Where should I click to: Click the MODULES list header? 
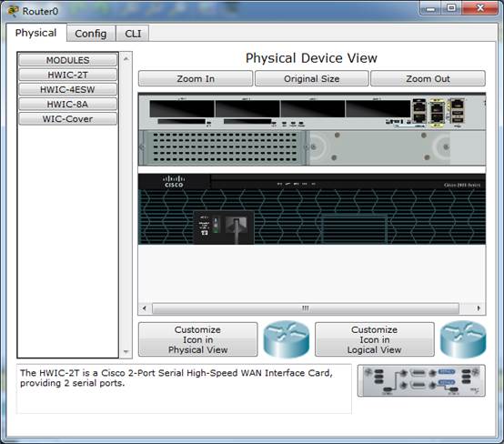click(67, 60)
